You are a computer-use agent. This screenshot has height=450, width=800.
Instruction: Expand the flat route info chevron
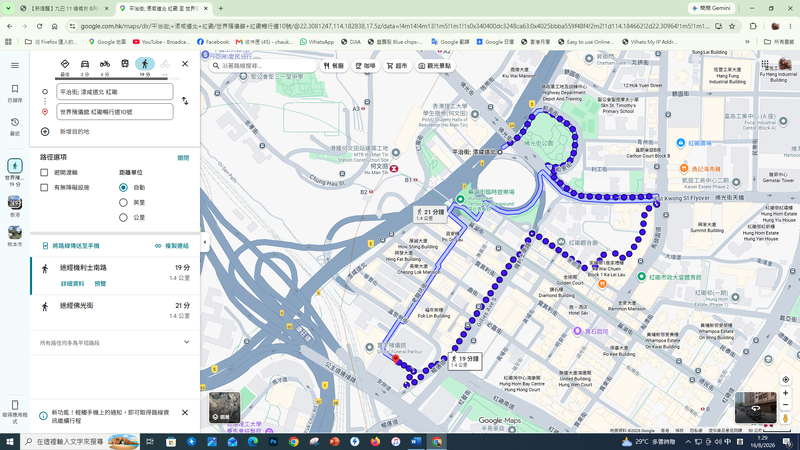tap(186, 342)
